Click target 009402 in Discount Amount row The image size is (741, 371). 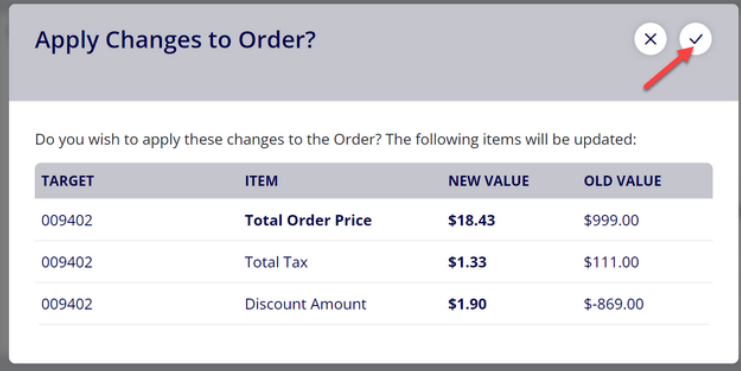(67, 304)
